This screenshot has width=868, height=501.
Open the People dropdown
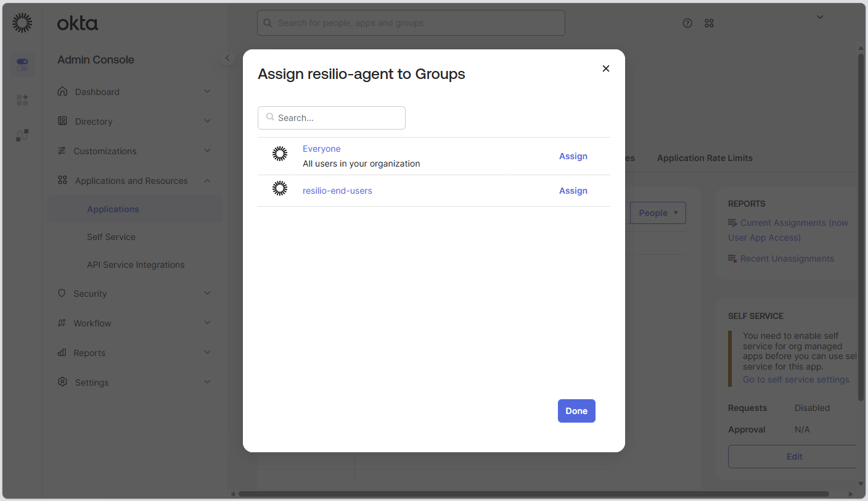(658, 213)
